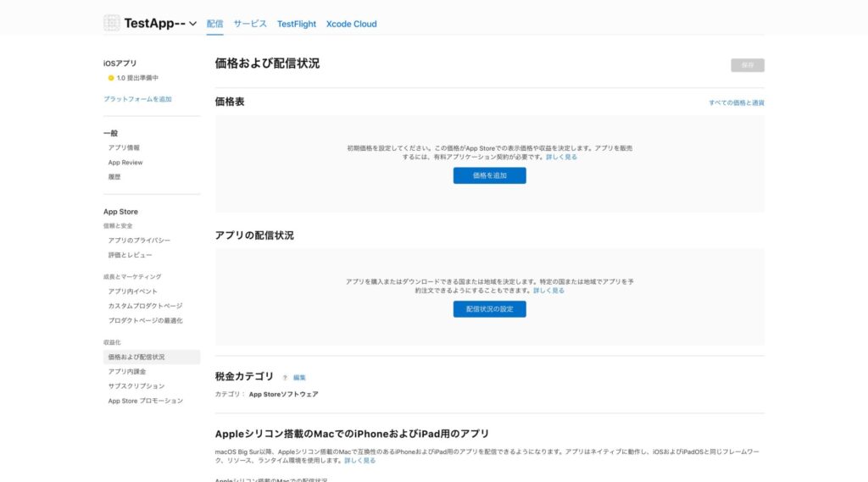Open アプリのプライバシー in the sidebar
The width and height of the screenshot is (868, 482).
139,241
